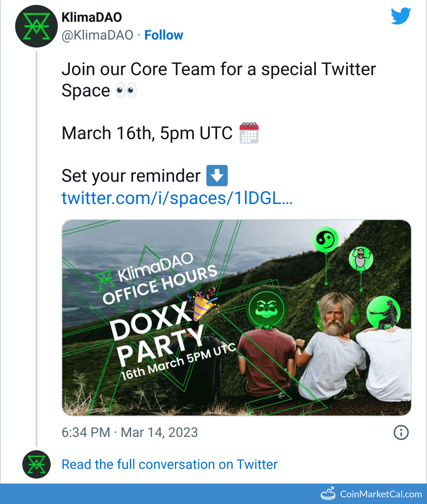427x504 pixels.
Task: Click the KlimaDAO display name
Action: (x=92, y=17)
